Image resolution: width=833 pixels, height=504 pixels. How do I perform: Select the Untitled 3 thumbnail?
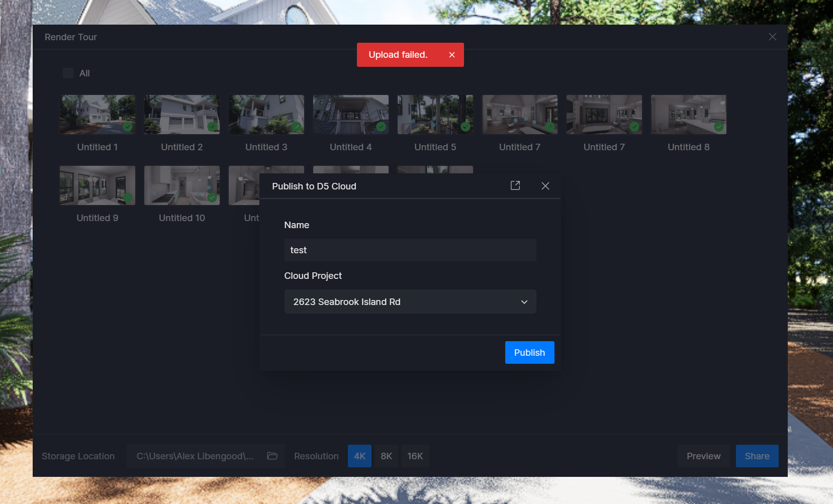[x=266, y=115]
